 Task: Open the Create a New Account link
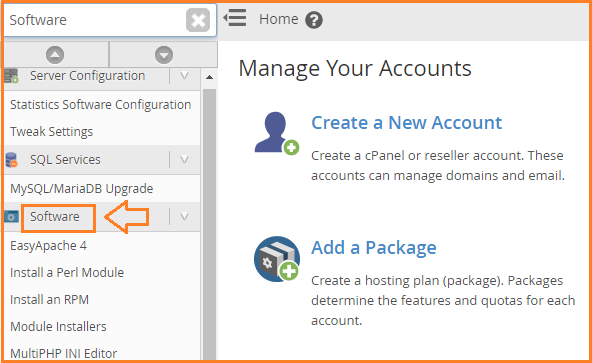(407, 123)
